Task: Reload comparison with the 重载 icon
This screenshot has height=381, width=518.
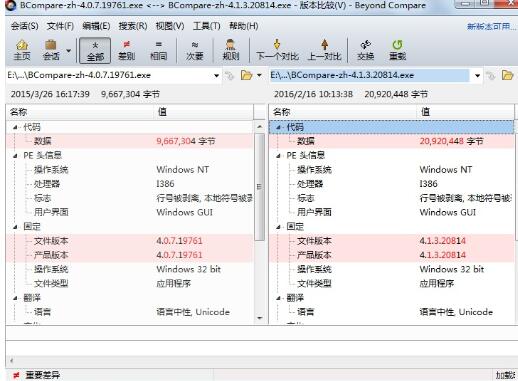Action: (x=398, y=50)
